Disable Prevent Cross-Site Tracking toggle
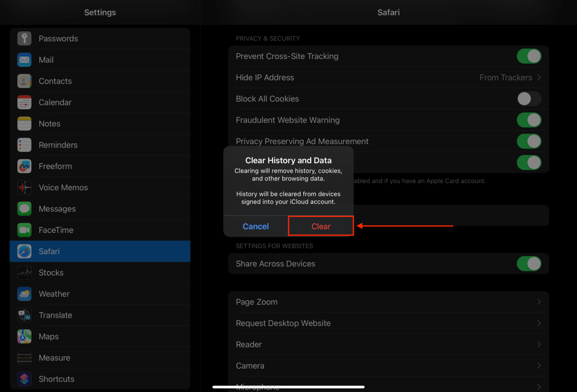The image size is (577, 392). [528, 56]
